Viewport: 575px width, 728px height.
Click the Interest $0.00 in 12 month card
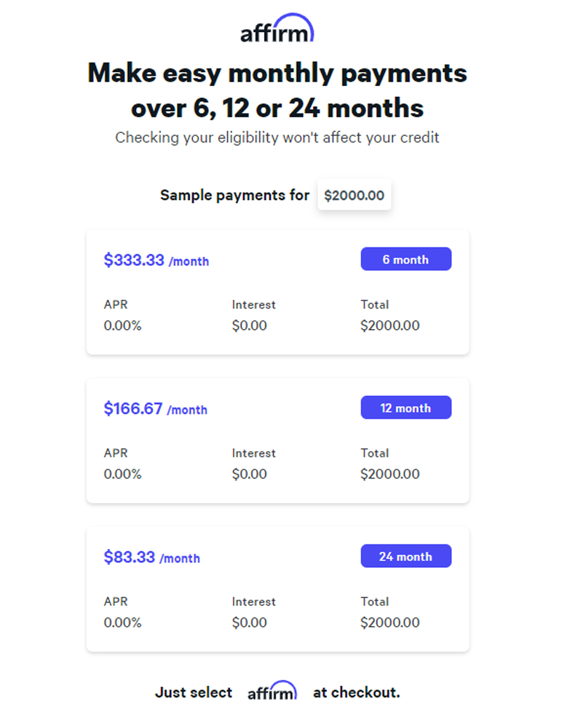pos(250,474)
